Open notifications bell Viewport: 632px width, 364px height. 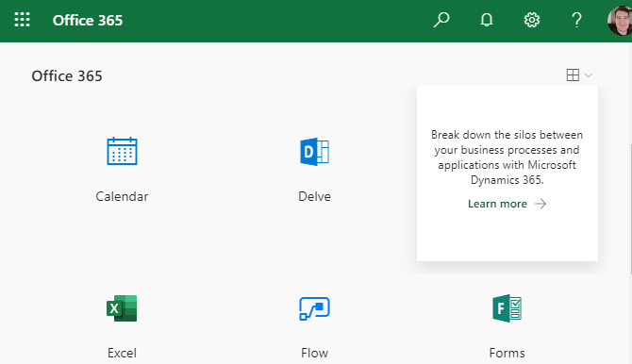click(x=487, y=20)
